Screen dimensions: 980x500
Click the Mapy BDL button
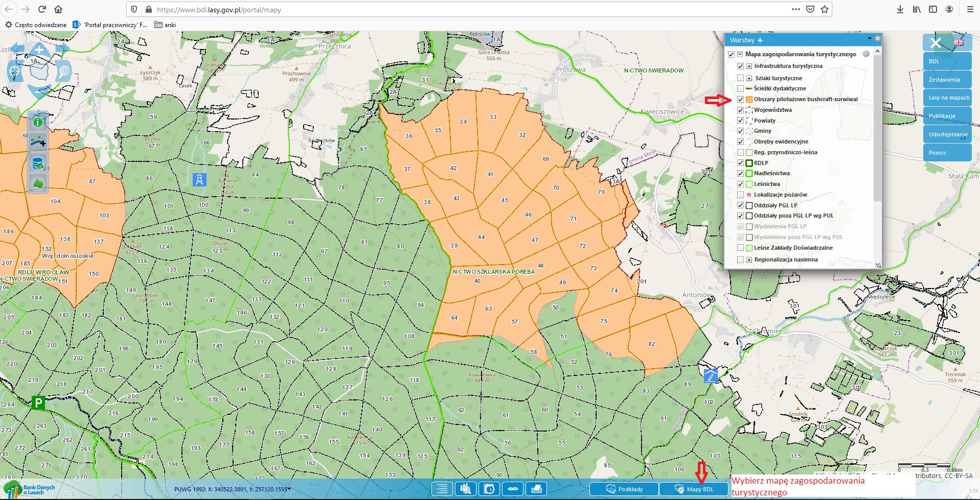[694, 489]
